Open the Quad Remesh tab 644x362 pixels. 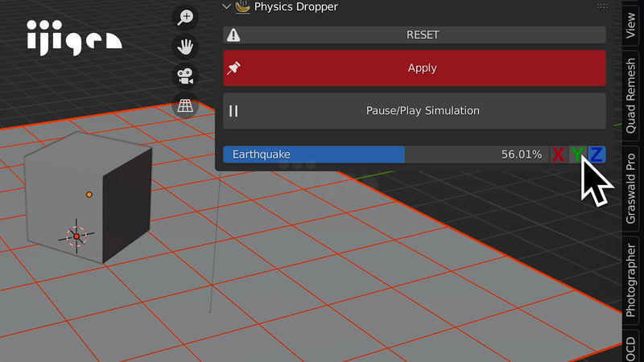[631, 96]
